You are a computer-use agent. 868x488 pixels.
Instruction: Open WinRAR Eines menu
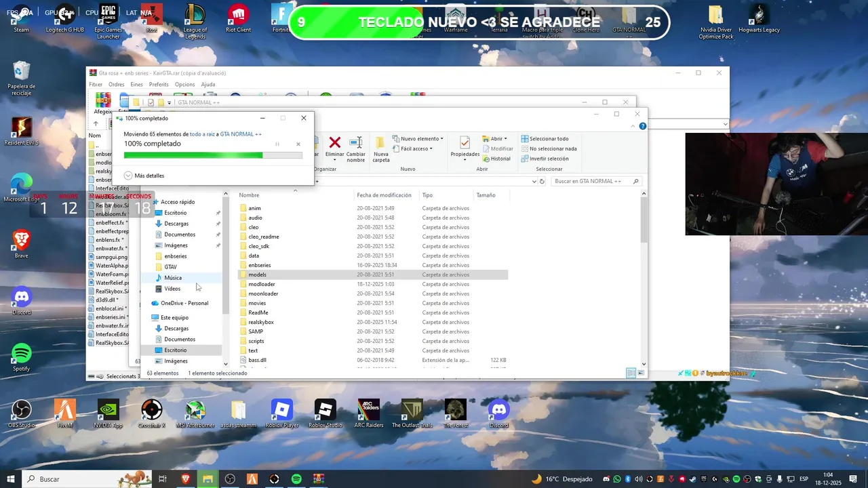(137, 85)
